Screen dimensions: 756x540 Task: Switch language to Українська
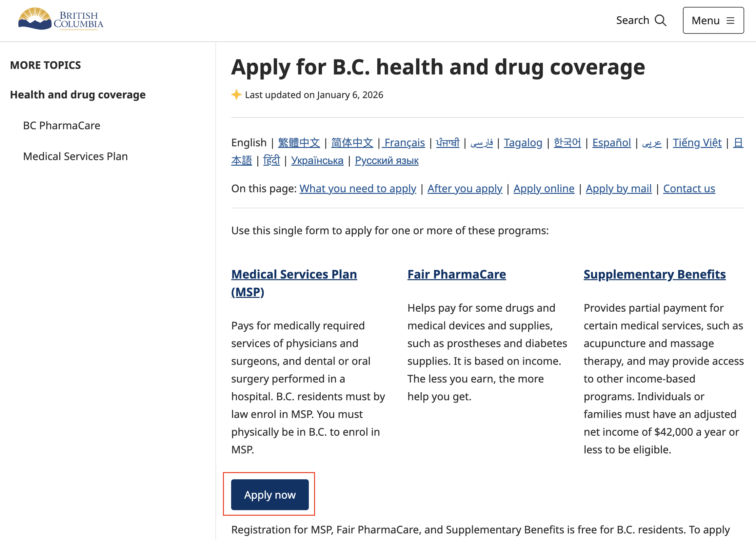[x=317, y=161]
